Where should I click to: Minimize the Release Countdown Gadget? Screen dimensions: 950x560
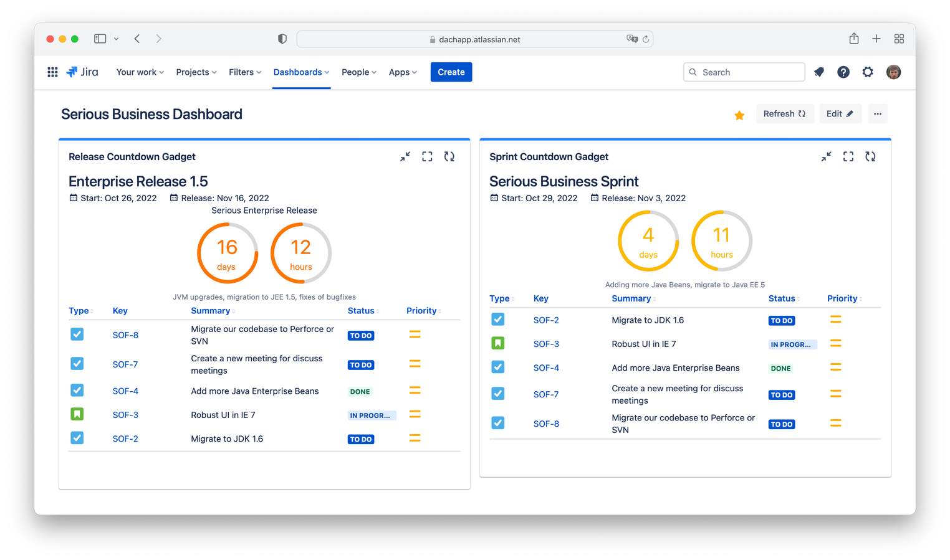[405, 157]
